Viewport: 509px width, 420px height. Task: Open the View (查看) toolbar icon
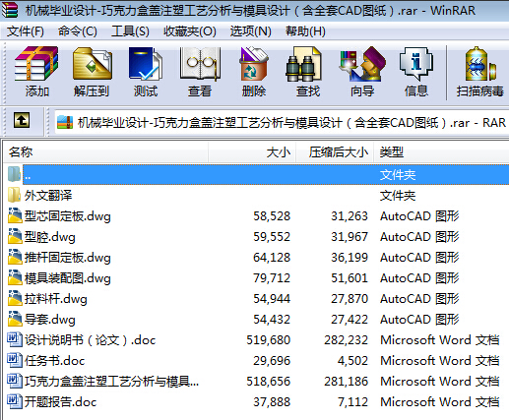click(x=200, y=64)
